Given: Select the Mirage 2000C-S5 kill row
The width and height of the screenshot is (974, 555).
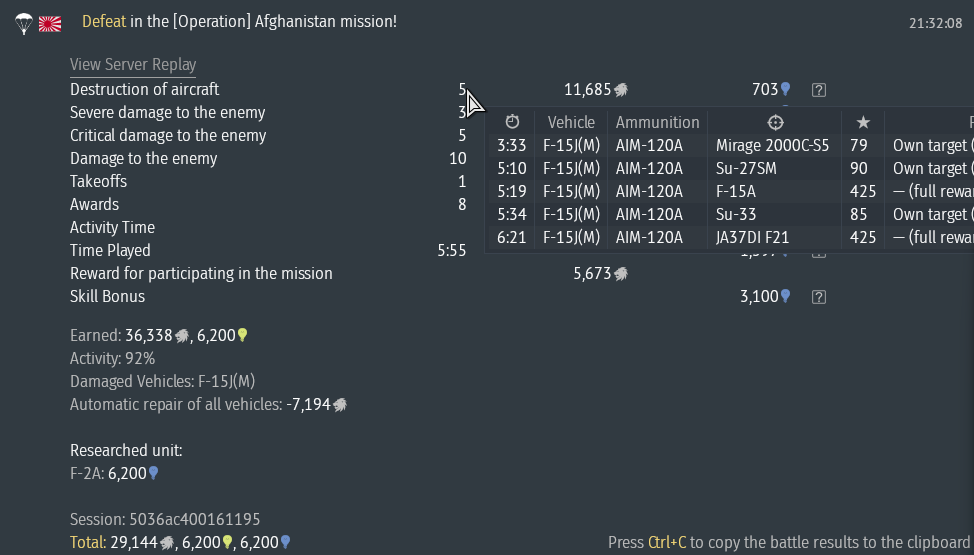Looking at the screenshot, I should click(731, 145).
